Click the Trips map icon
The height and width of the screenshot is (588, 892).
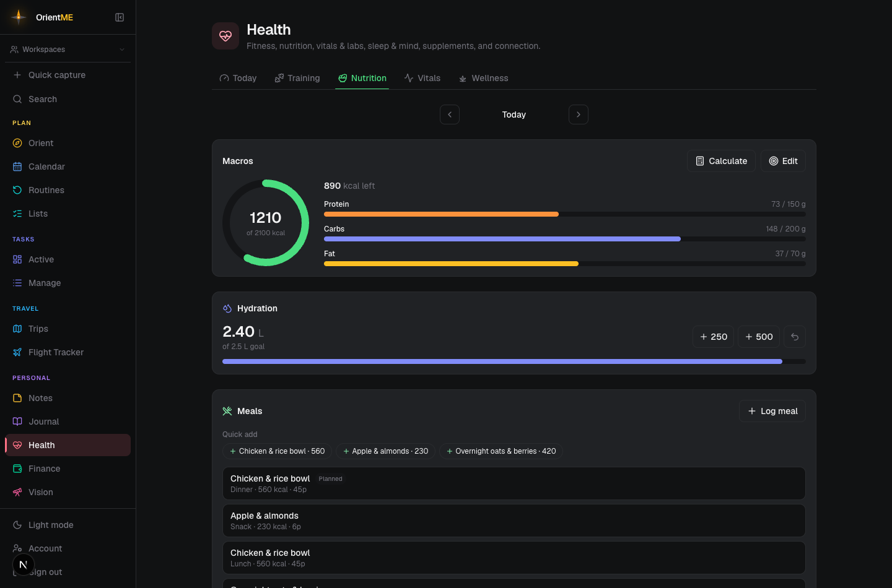[x=17, y=329]
